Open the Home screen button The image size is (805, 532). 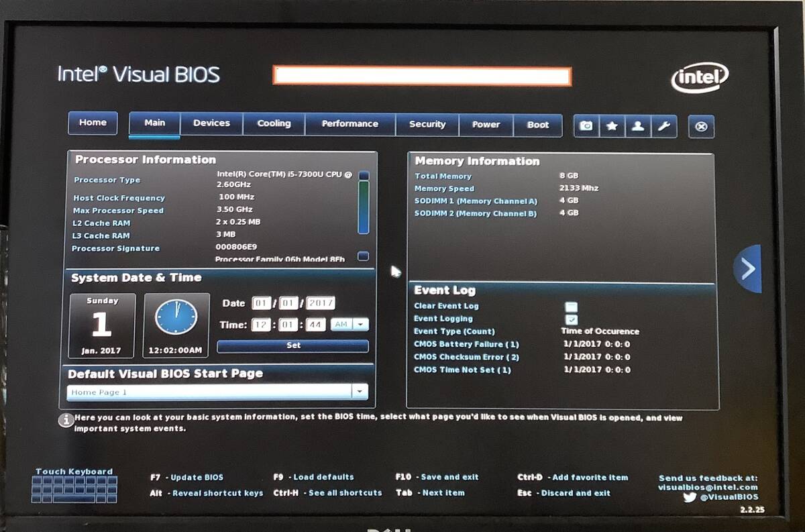pyautogui.click(x=93, y=123)
